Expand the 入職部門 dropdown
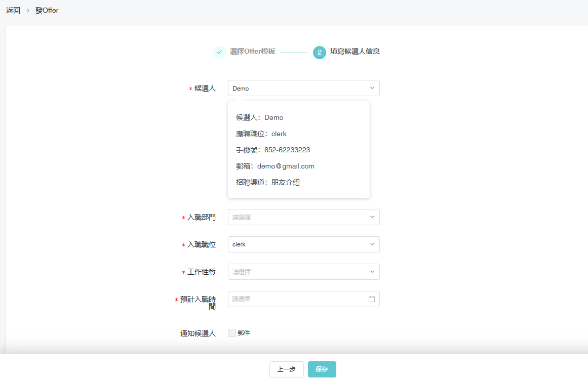This screenshot has width=588, height=381. [303, 217]
